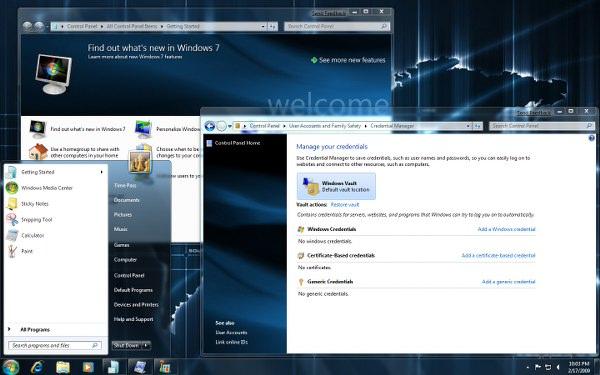600x375 pixels.
Task: Open Documents from Start menu
Action: (x=127, y=200)
